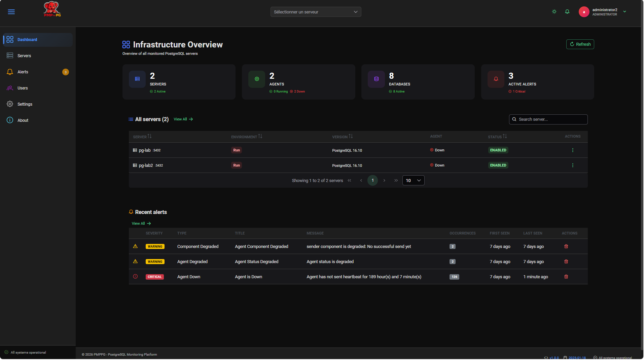Open rows per page dropdown 10
Viewport: 644px width, 360px height.
pyautogui.click(x=413, y=181)
